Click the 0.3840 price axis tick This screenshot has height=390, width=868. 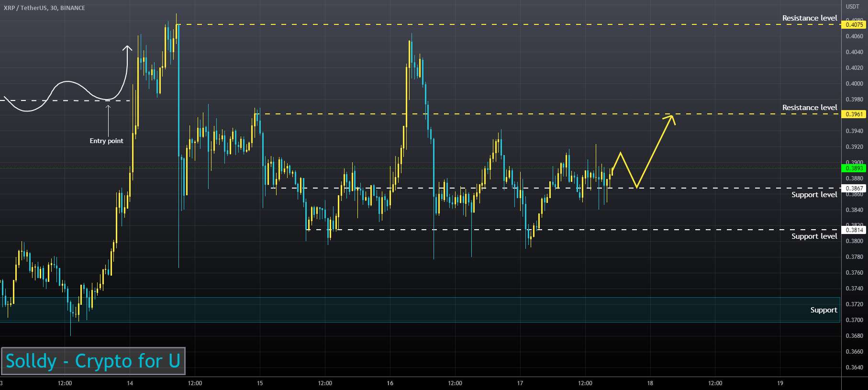[854, 210]
